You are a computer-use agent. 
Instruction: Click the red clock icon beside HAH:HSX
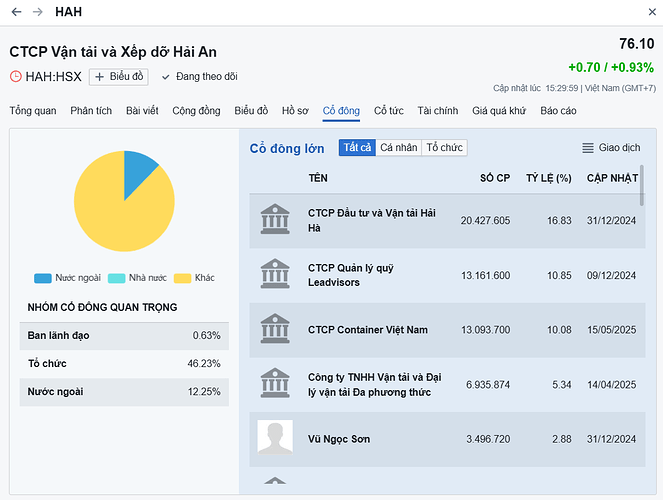(x=15, y=77)
